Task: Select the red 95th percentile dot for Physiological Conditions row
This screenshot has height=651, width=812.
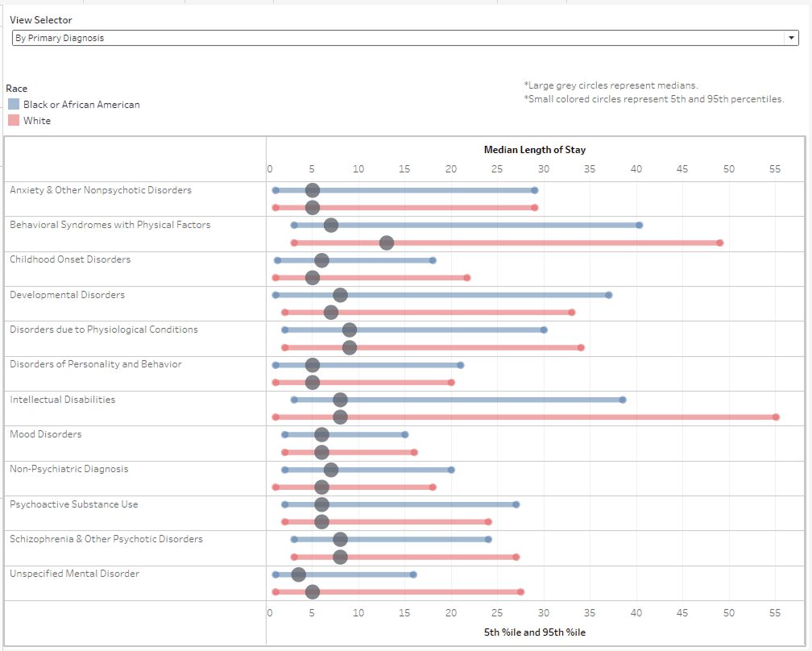Action: pos(581,347)
